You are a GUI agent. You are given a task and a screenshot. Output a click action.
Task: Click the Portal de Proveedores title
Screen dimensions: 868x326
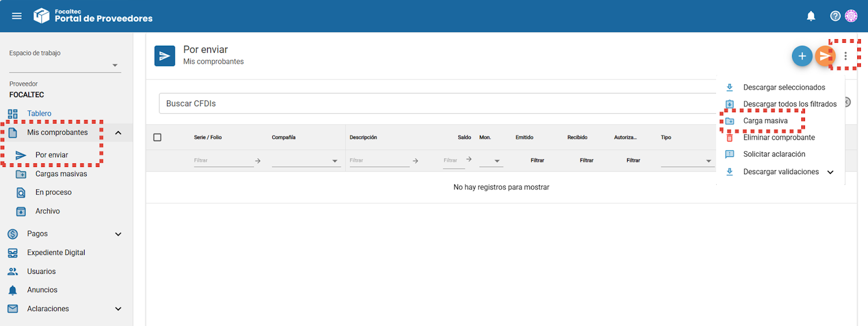(x=104, y=19)
